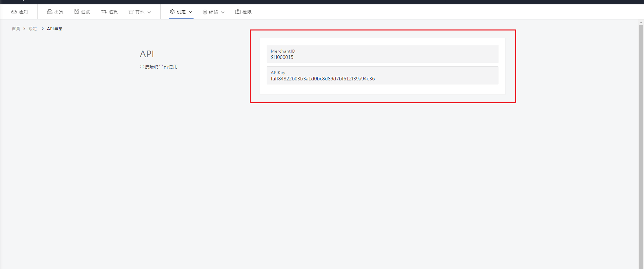Image resolution: width=644 pixels, height=269 pixels.
Task: Click the alarm clock icon for 追蹤
Action: [x=76, y=12]
